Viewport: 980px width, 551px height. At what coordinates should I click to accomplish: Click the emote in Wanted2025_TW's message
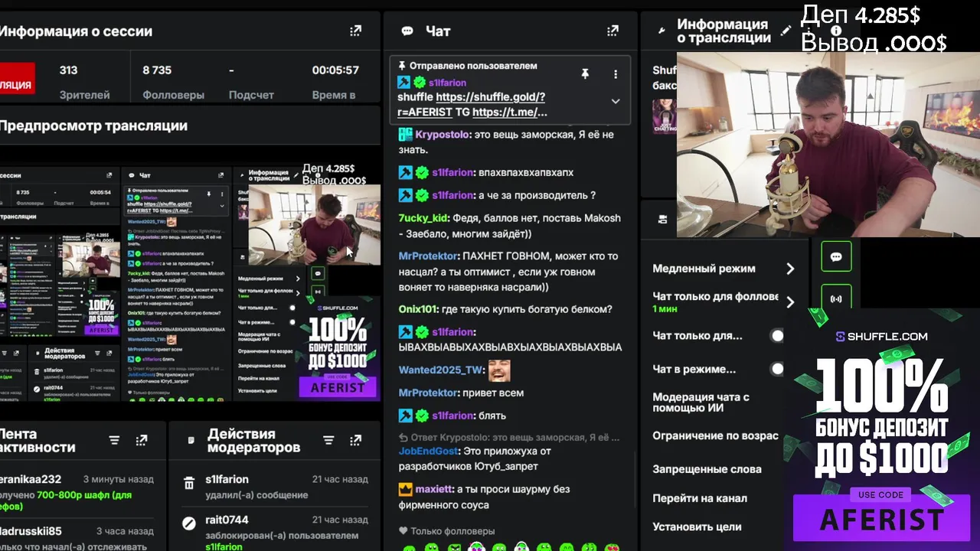[499, 370]
